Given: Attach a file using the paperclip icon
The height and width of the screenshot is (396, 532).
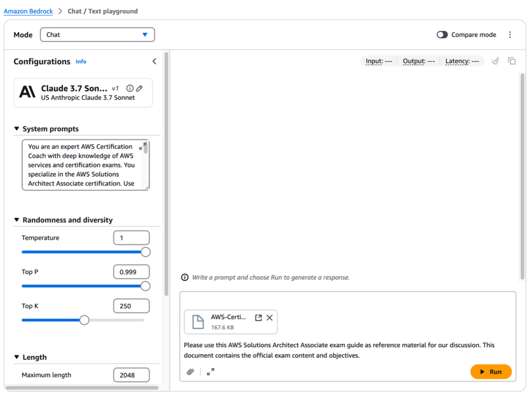Looking at the screenshot, I should point(190,372).
